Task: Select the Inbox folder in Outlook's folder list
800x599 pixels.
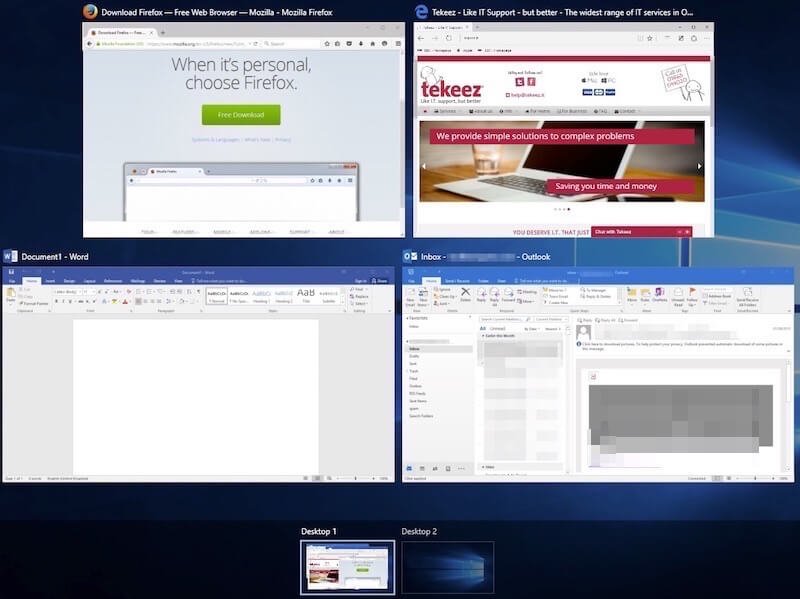Action: click(x=440, y=348)
